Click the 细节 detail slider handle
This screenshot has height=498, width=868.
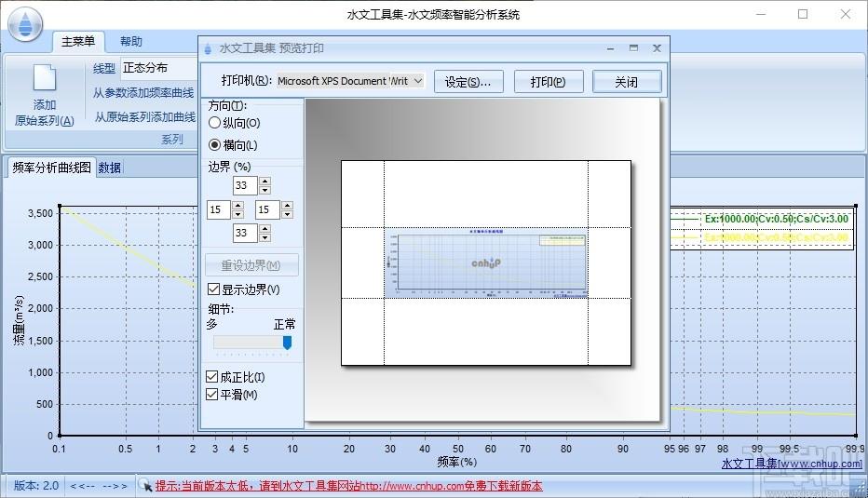[x=287, y=343]
